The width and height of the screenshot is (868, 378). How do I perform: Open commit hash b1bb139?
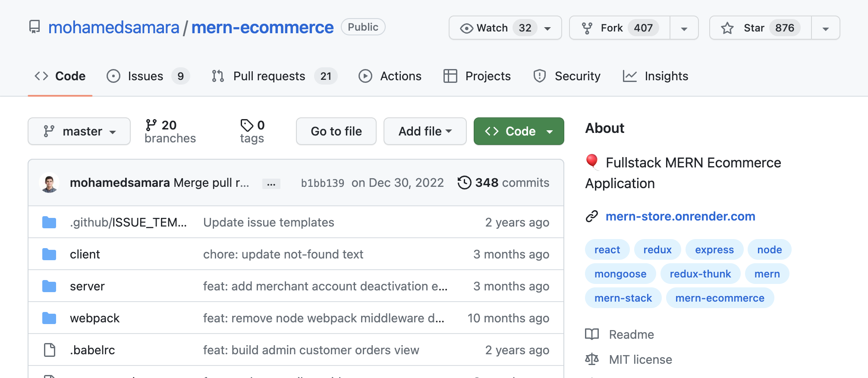[x=323, y=183]
